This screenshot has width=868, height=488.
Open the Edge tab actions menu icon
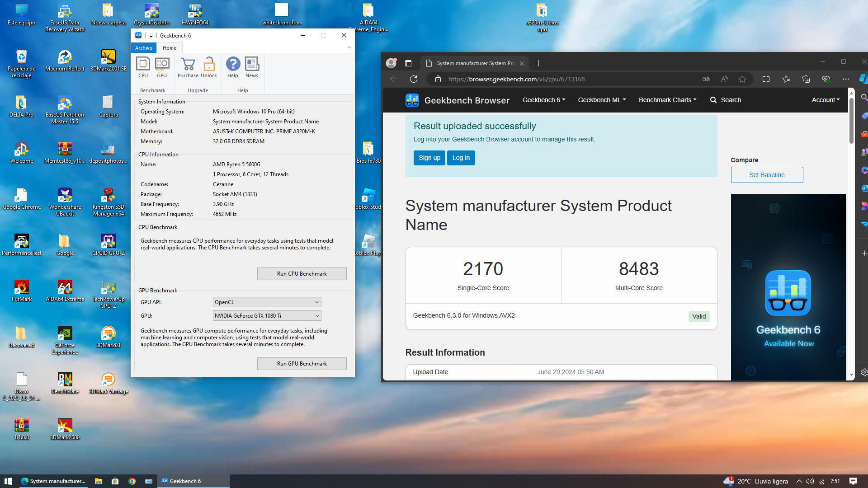coord(408,63)
